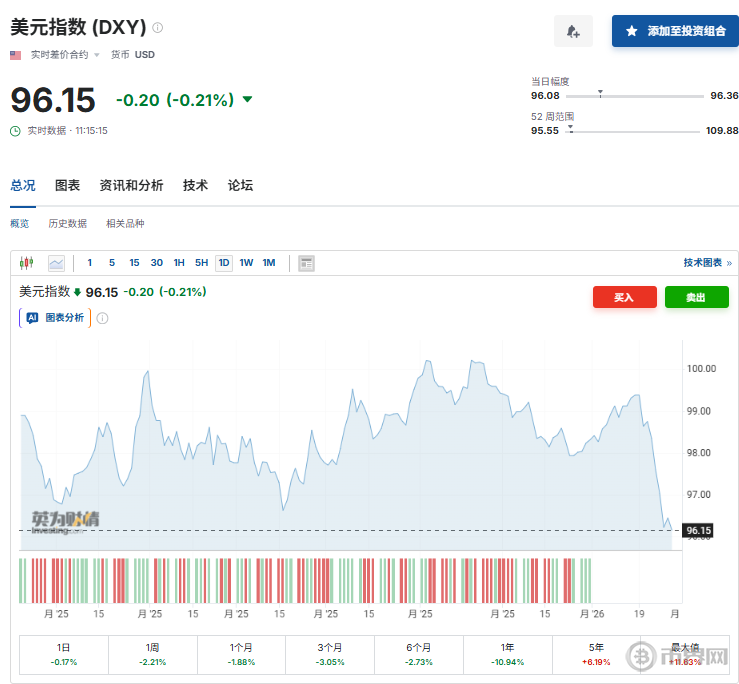Switch chart interval to 1W
Image resolution: width=739 pixels, height=684 pixels.
click(x=246, y=263)
